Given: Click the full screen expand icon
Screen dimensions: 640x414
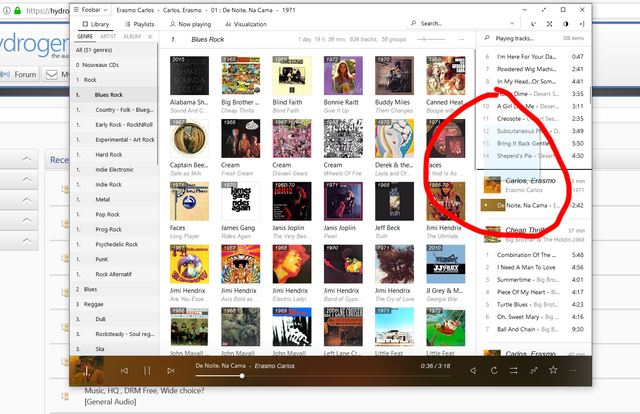Looking at the screenshot, I should [549, 24].
